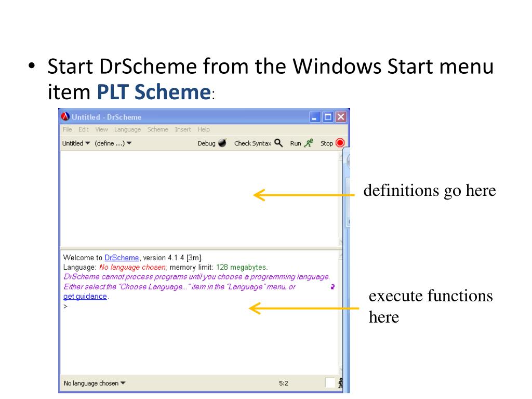Click in the definitions editor area

click(199, 199)
